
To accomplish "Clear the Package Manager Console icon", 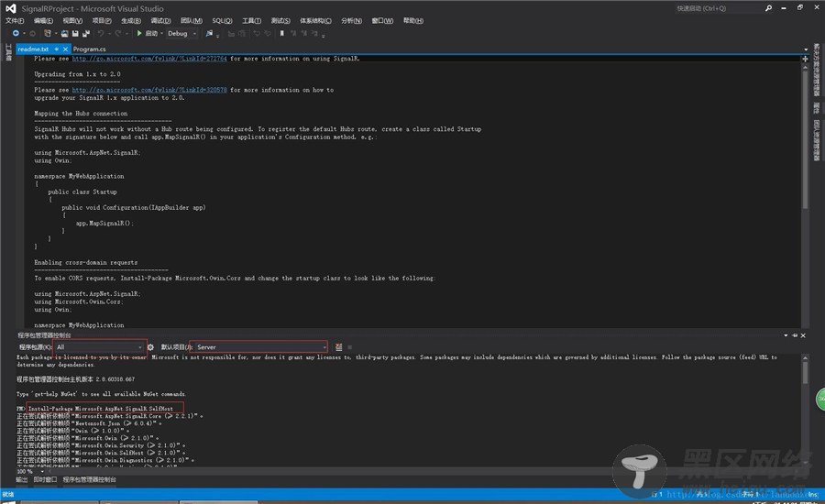I will (x=338, y=347).
